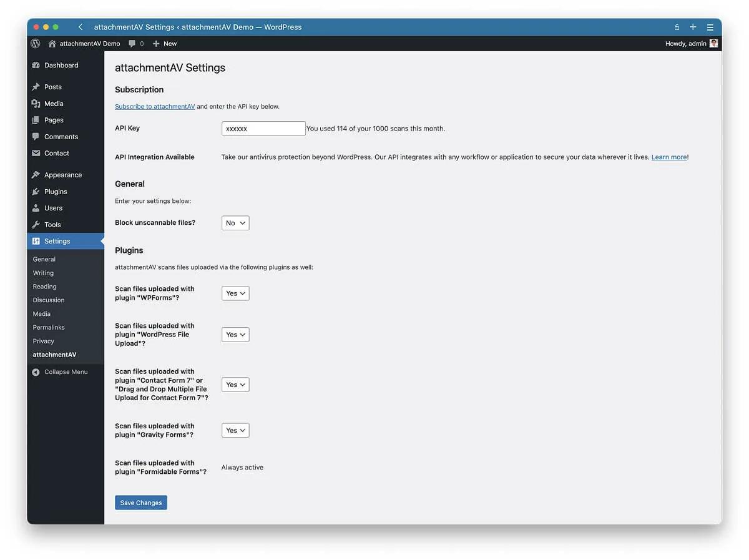Click the Tools wrench icon
The width and height of the screenshot is (749, 560).
(x=36, y=225)
